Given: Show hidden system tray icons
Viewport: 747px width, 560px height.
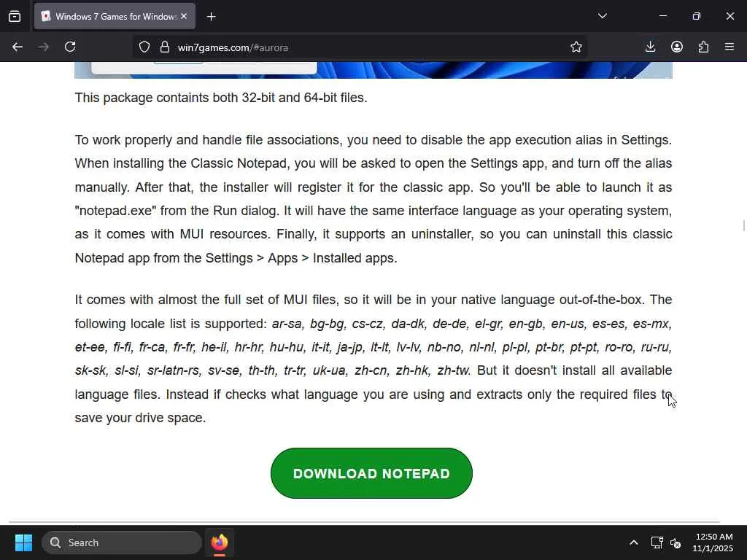Looking at the screenshot, I should (634, 542).
